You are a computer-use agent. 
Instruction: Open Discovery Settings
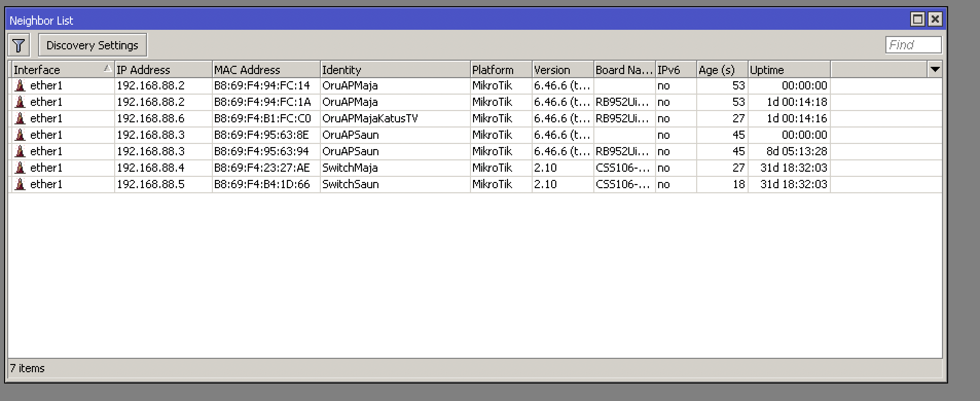click(x=93, y=45)
